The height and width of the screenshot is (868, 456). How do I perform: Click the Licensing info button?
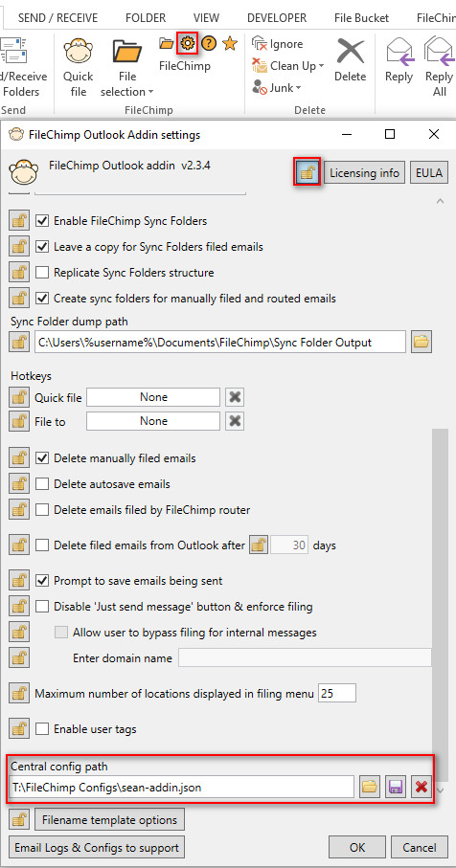(x=365, y=172)
